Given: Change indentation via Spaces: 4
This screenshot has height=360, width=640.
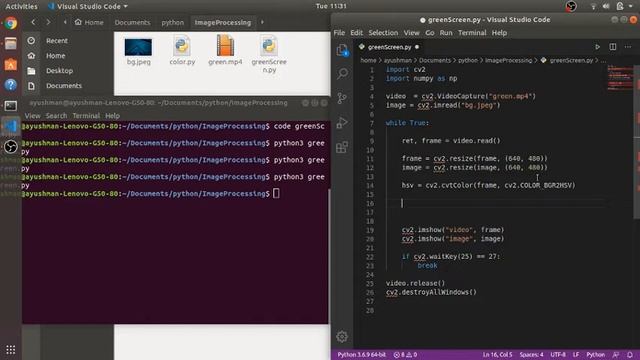Looking at the screenshot, I should tap(531, 355).
